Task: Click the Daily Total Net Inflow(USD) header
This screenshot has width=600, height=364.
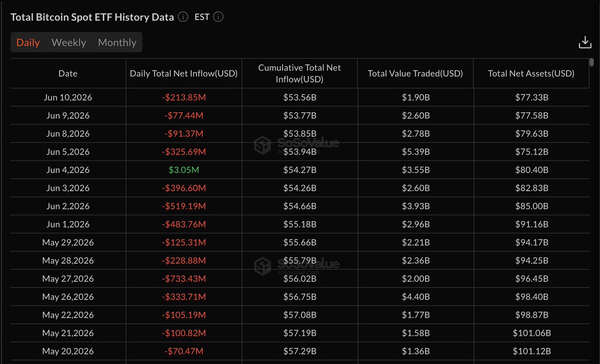Action: tap(183, 73)
